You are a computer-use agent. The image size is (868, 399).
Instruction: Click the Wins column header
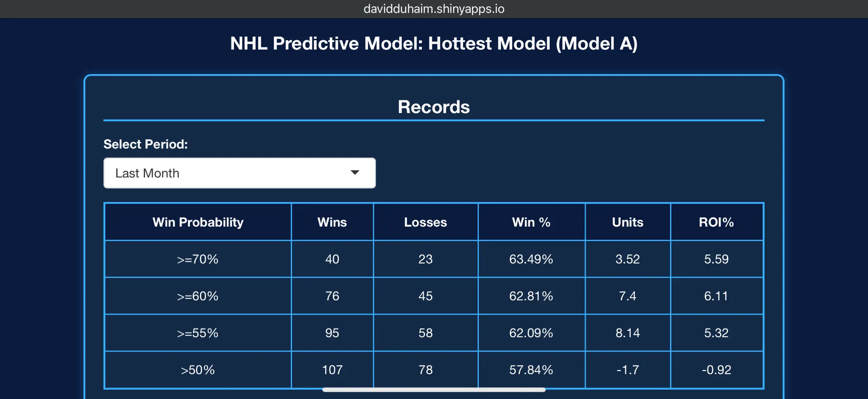pyautogui.click(x=332, y=222)
